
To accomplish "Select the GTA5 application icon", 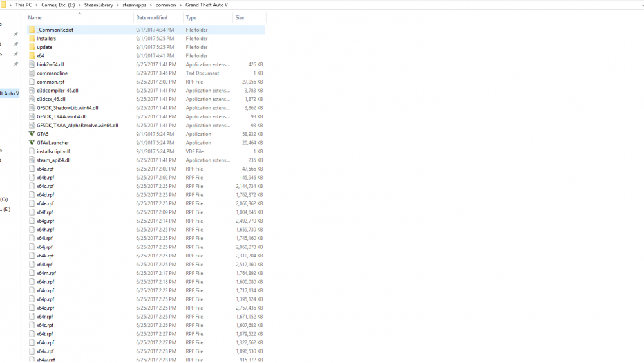I will pos(32,134).
